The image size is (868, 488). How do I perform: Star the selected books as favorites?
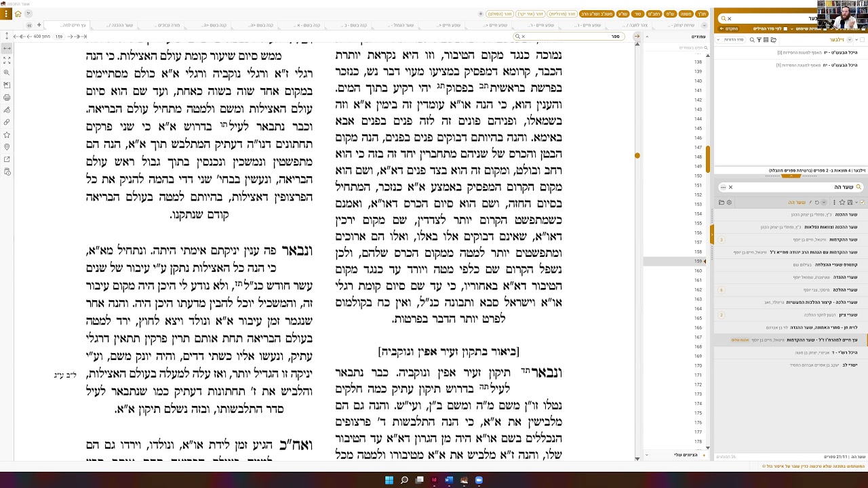tap(842, 202)
